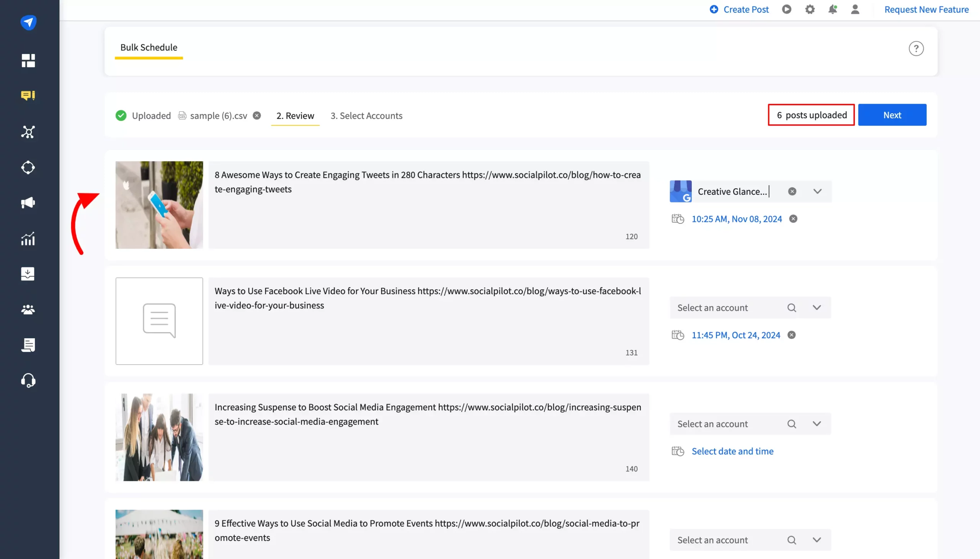The width and height of the screenshot is (980, 559).
Task: Click Select an account field for Promote Events post
Action: 750,540
